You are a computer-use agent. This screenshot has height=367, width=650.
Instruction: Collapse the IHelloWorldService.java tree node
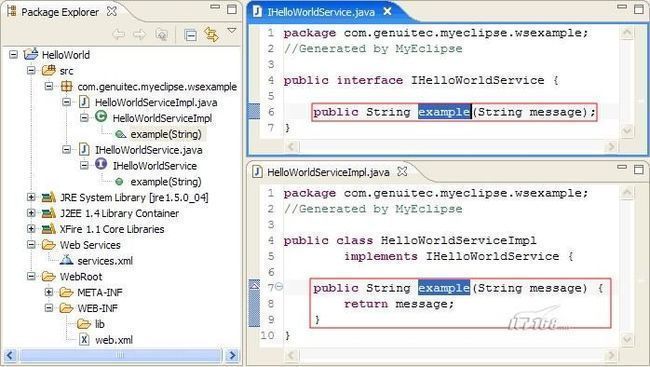pyautogui.click(x=66, y=149)
